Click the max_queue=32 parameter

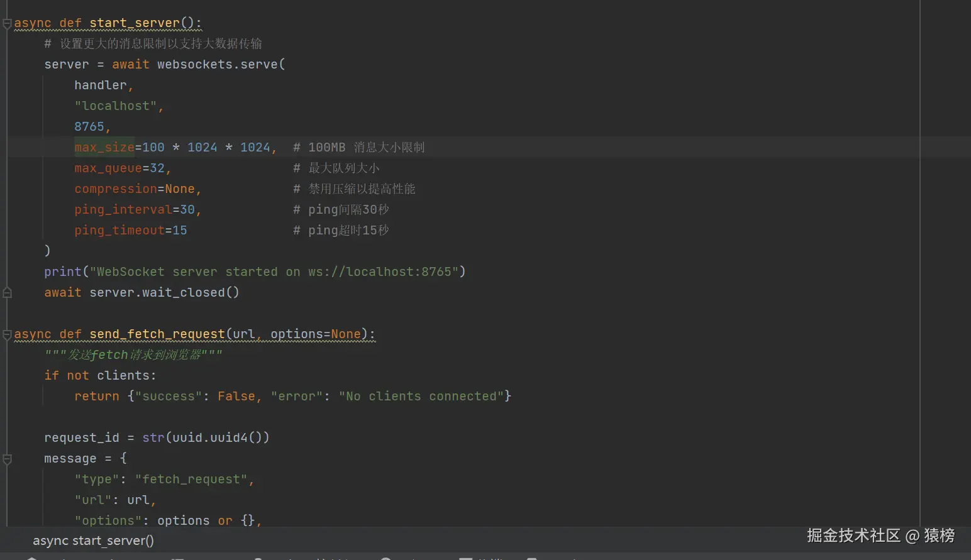click(119, 168)
